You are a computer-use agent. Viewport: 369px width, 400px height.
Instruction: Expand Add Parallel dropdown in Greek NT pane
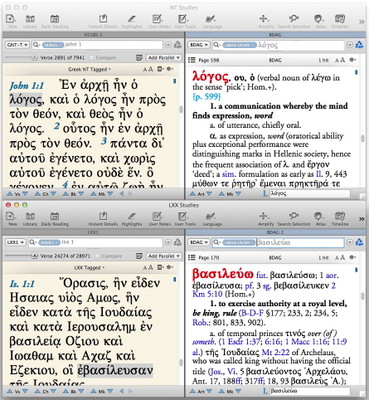pyautogui.click(x=164, y=58)
